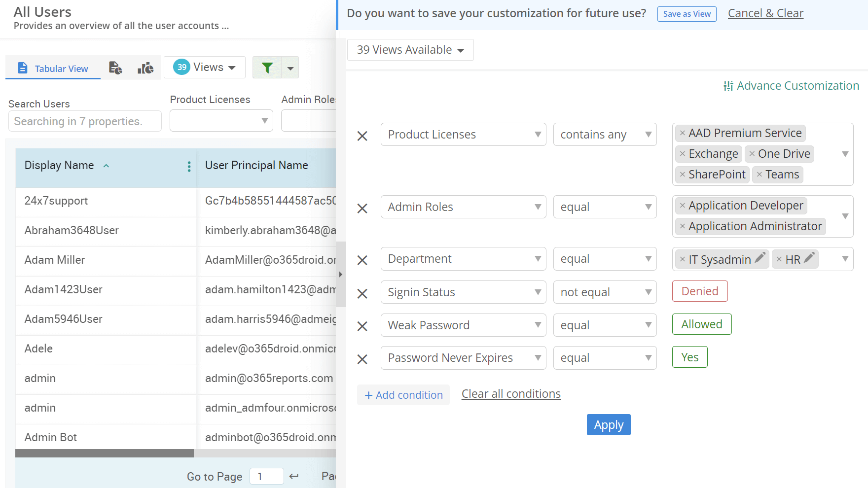Image resolution: width=868 pixels, height=488 pixels.
Task: Open the export report icon next to Tabular View
Action: point(115,68)
